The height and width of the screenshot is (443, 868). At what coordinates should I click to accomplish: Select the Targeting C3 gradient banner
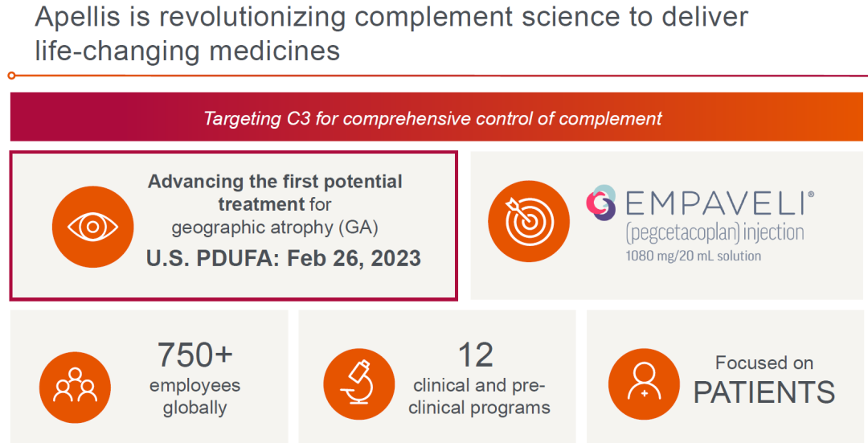(436, 117)
